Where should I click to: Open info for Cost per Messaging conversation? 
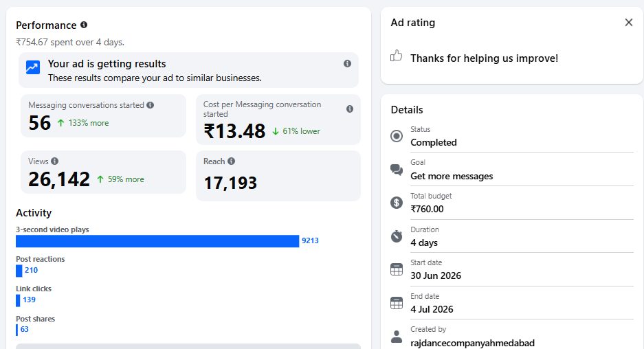click(350, 109)
